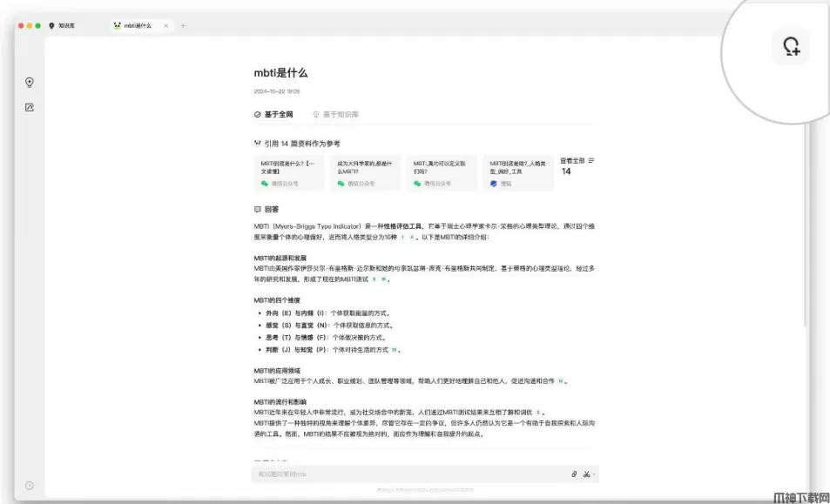
Task: Open source card MBTI到底是啥?_人格类型_偏好_工具
Action: tap(518, 173)
